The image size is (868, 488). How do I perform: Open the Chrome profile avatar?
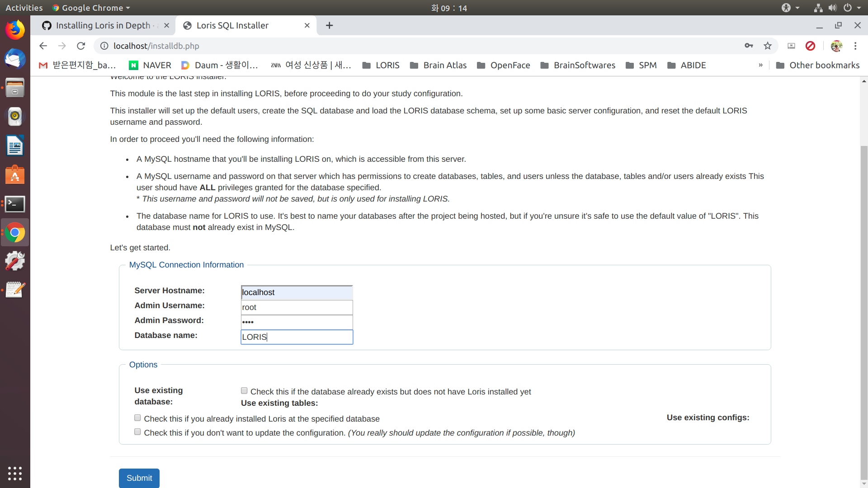(x=836, y=46)
